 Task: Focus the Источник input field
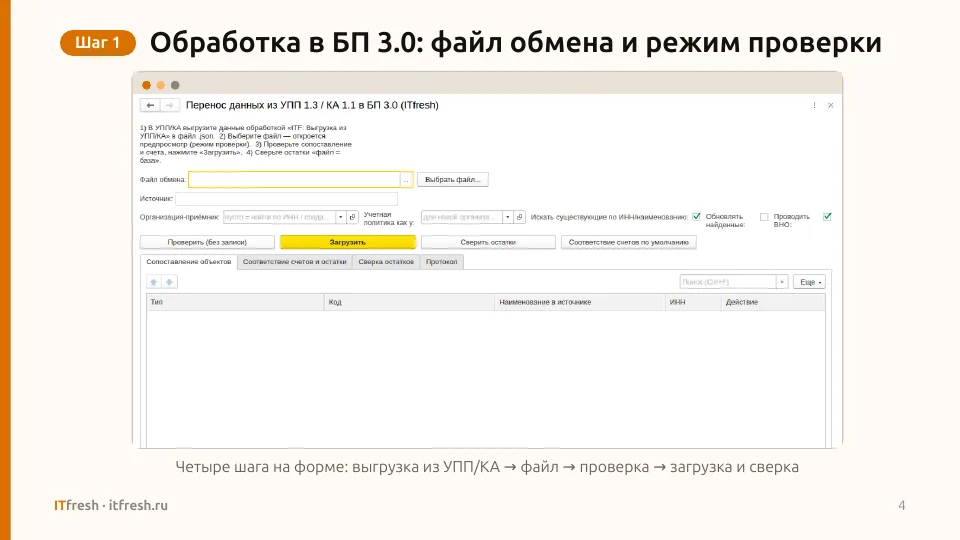[287, 198]
